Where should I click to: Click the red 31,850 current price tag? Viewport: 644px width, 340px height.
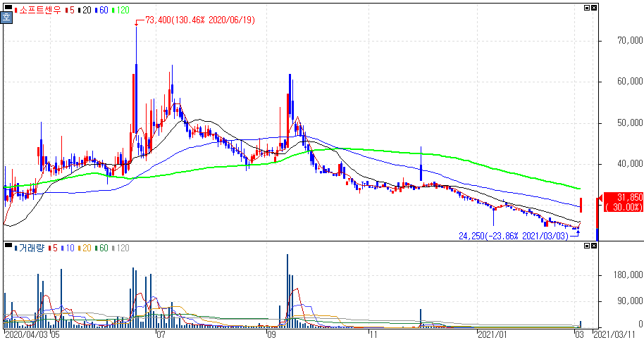[x=624, y=202]
